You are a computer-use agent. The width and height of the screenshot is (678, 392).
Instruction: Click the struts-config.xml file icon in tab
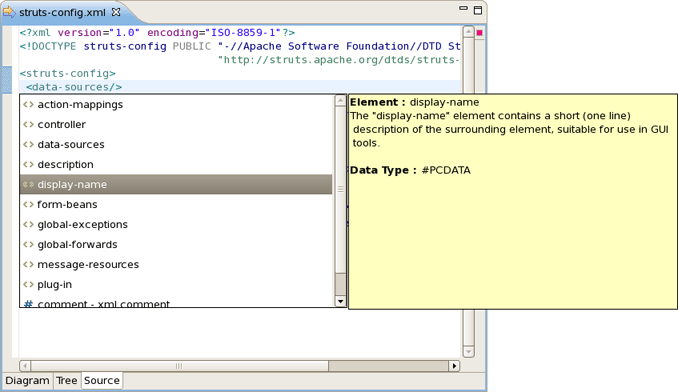9,12
